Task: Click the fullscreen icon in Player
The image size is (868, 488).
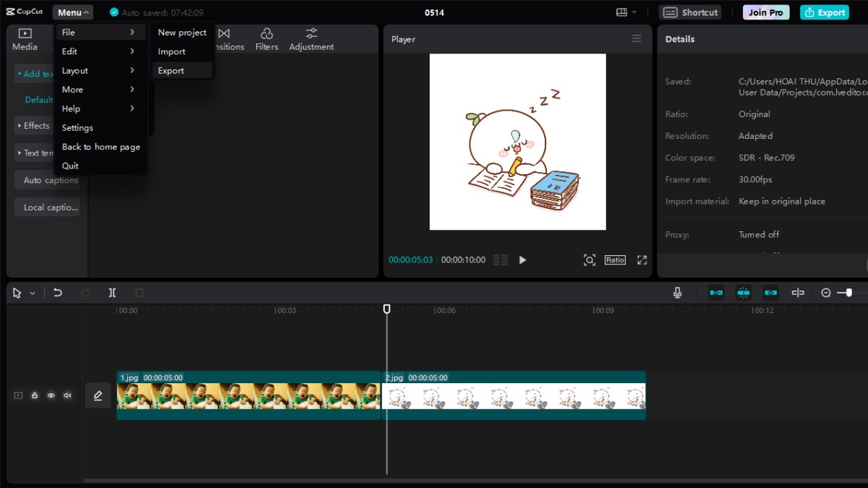Action: point(642,260)
